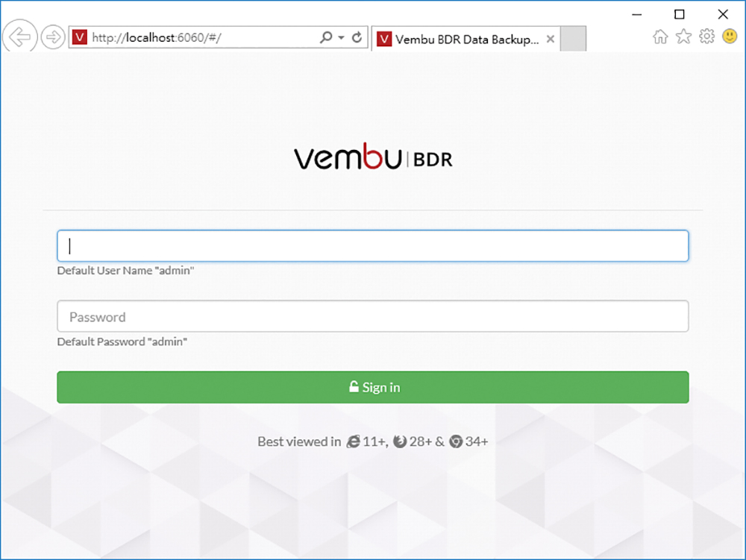Select the Vembu BDR Data Backup tab
746x560 pixels.
click(465, 39)
